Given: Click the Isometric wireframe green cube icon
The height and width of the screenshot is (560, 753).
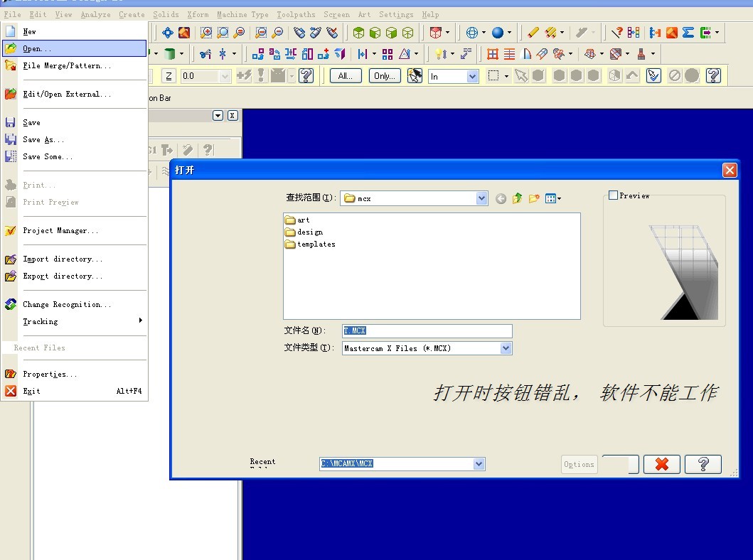Looking at the screenshot, I should [x=407, y=33].
